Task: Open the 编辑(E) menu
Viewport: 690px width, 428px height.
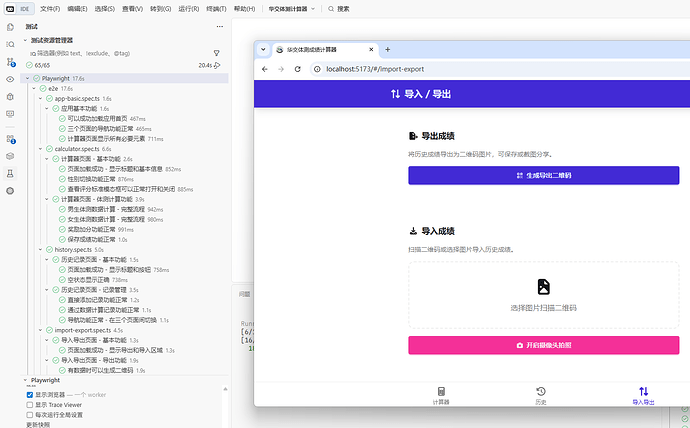Action: [x=77, y=9]
